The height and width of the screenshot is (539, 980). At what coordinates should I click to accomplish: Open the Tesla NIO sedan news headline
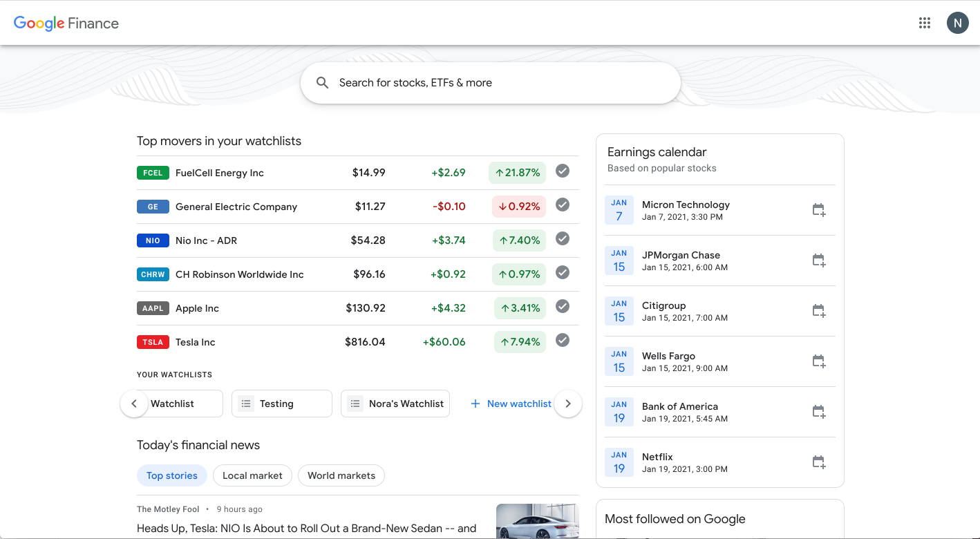[307, 529]
